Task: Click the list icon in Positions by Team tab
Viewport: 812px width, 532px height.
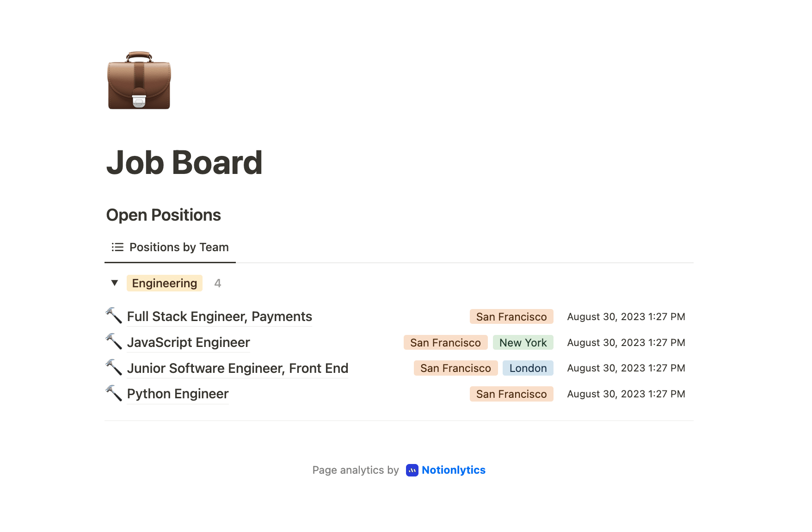Action: click(117, 247)
